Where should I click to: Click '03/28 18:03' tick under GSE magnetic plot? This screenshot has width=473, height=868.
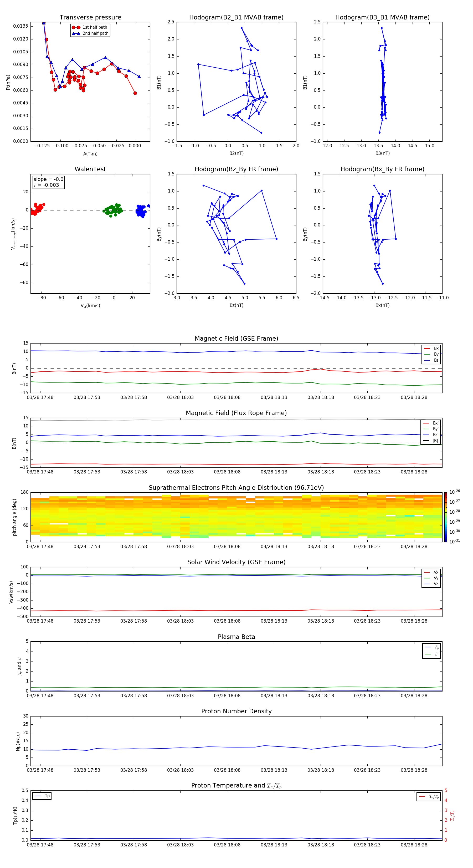[181, 398]
